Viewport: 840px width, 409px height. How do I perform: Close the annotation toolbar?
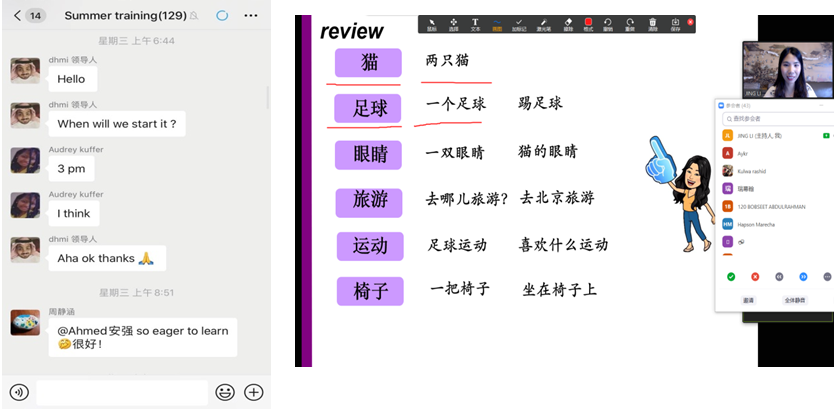pyautogui.click(x=690, y=21)
